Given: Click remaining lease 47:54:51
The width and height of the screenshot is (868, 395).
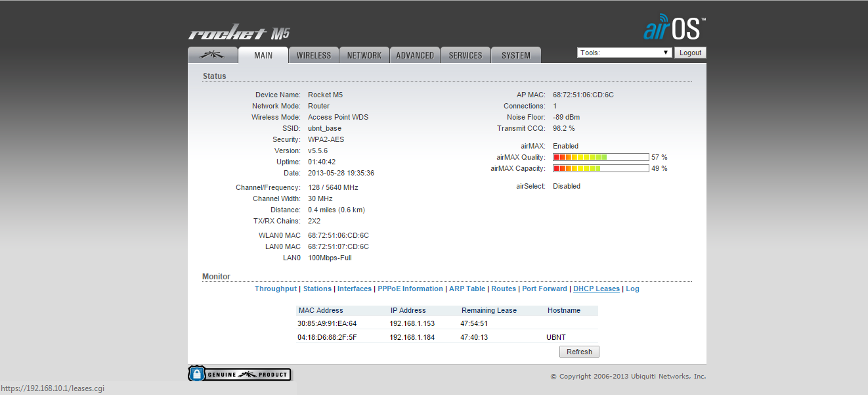Looking at the screenshot, I should 474,323.
